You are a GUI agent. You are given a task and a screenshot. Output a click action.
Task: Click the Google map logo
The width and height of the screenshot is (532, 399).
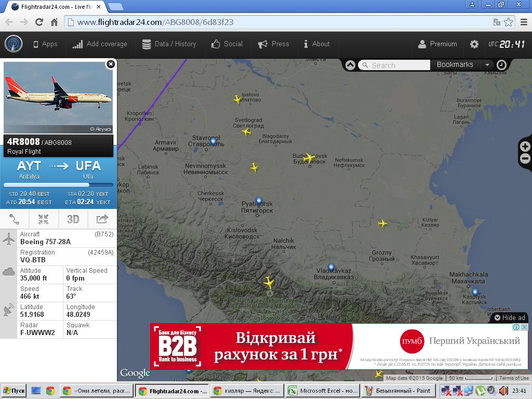pyautogui.click(x=135, y=373)
